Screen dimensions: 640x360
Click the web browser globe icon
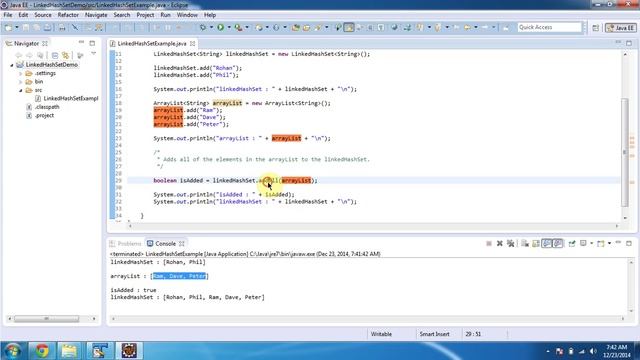(394, 27)
